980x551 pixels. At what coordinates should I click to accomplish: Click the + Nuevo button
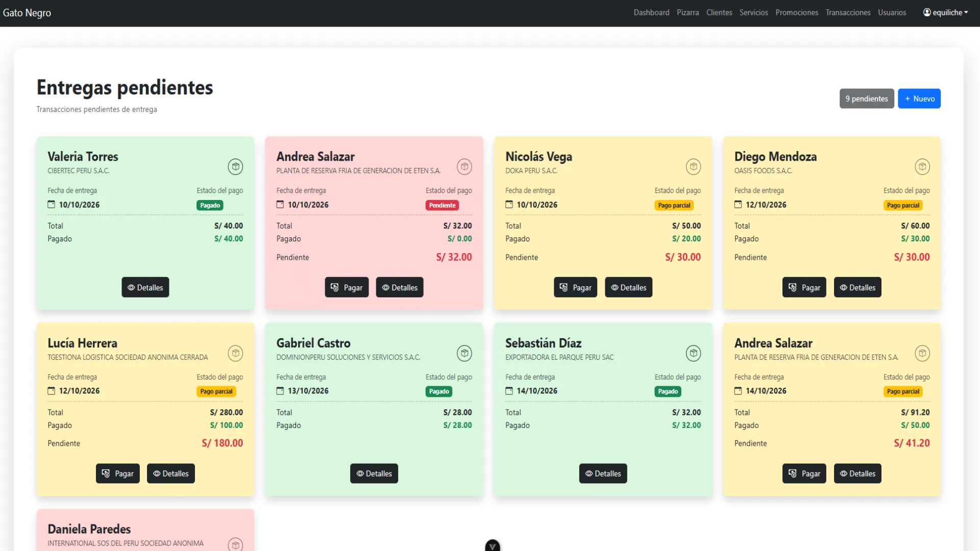pos(919,98)
